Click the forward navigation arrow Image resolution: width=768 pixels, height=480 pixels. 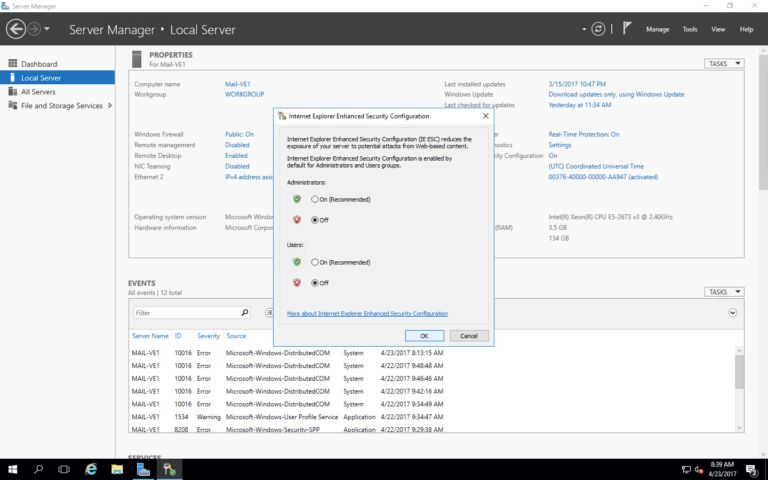pos(34,29)
